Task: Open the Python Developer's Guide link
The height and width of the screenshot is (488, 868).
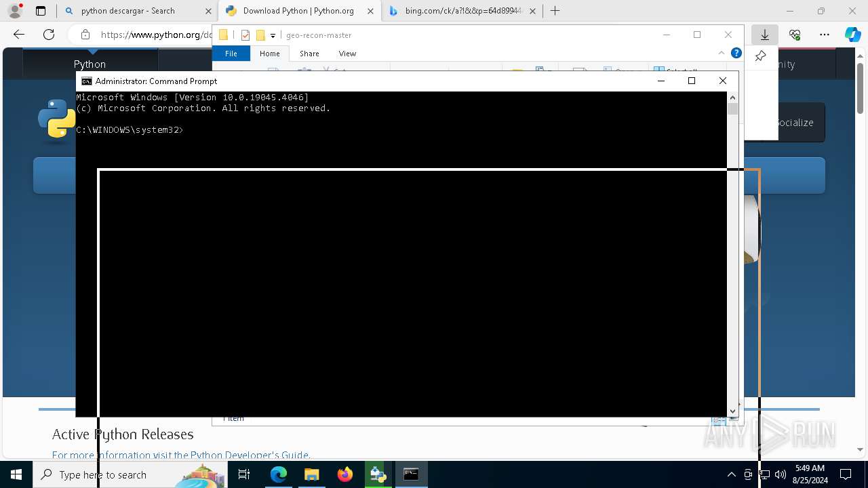Action: [x=250, y=455]
